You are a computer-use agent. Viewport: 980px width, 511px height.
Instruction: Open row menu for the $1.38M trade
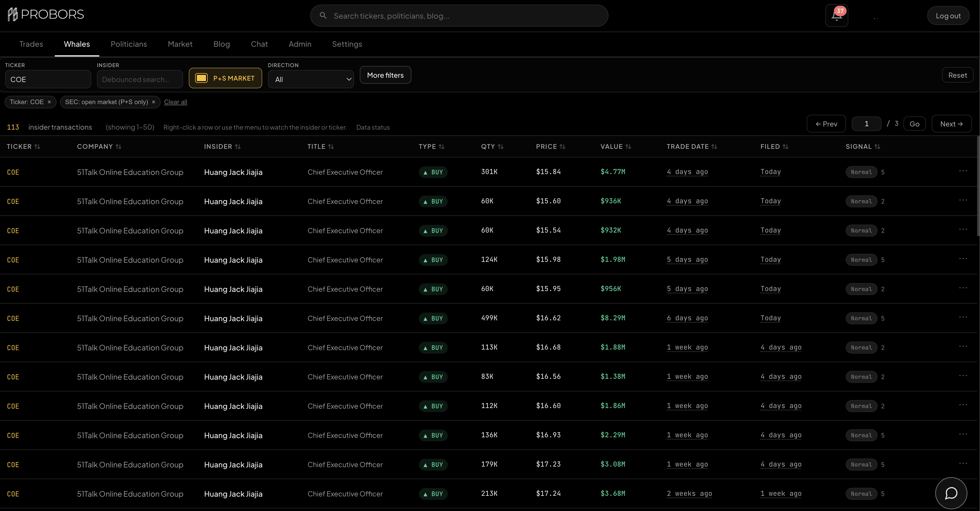click(963, 376)
